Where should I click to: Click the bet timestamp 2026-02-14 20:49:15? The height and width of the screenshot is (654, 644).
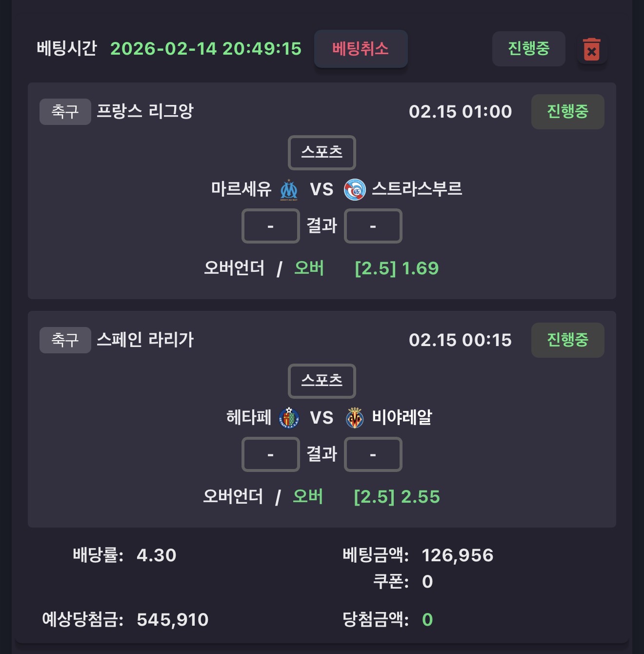(205, 49)
